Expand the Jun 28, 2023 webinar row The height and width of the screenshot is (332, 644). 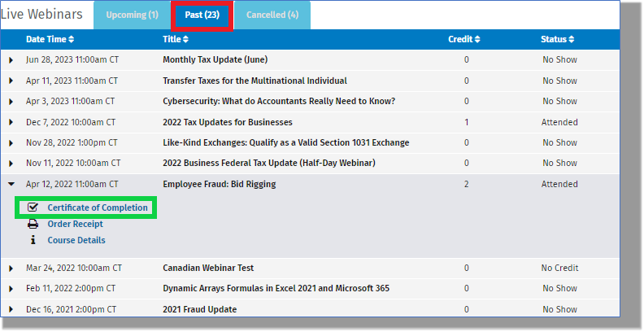[11, 60]
